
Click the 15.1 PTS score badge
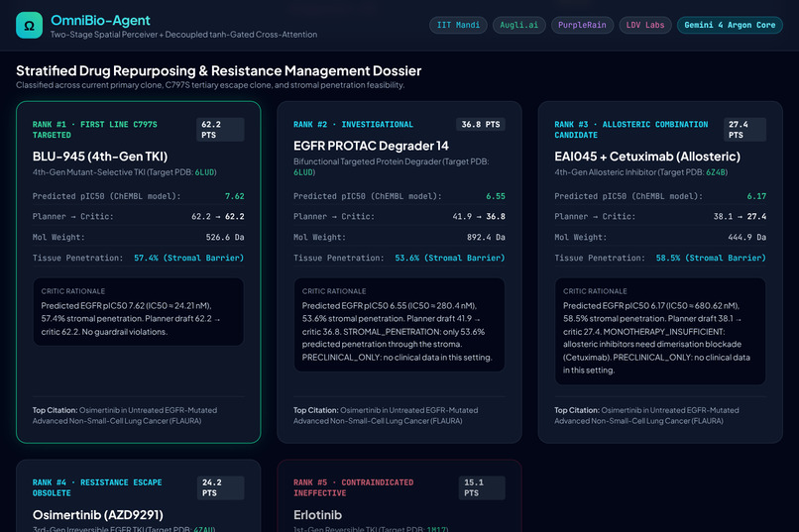point(482,487)
